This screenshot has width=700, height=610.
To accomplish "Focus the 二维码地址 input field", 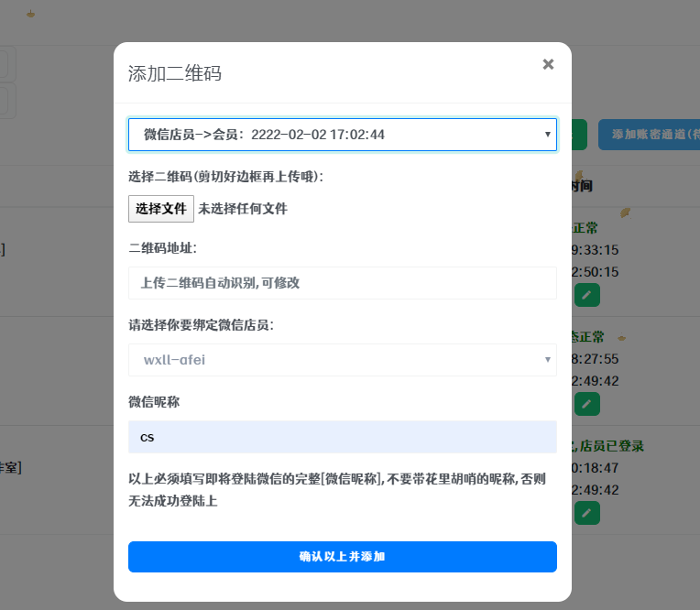I will coord(343,283).
